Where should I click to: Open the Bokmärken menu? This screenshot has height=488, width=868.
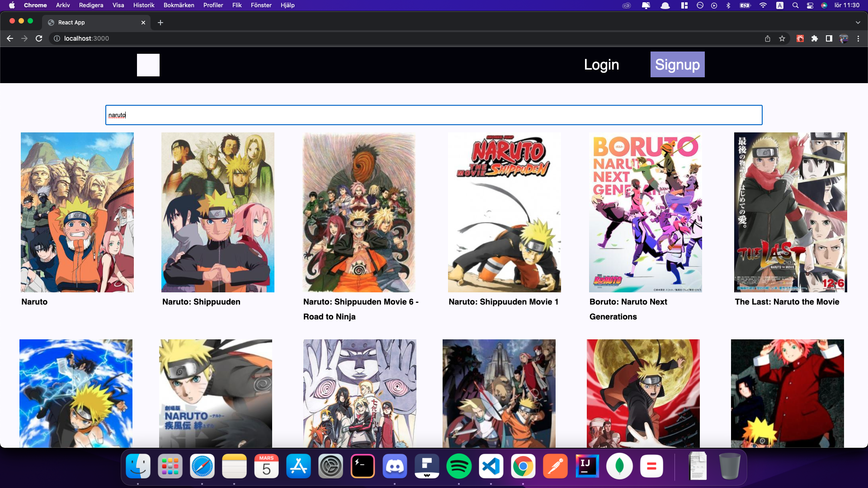tap(179, 5)
